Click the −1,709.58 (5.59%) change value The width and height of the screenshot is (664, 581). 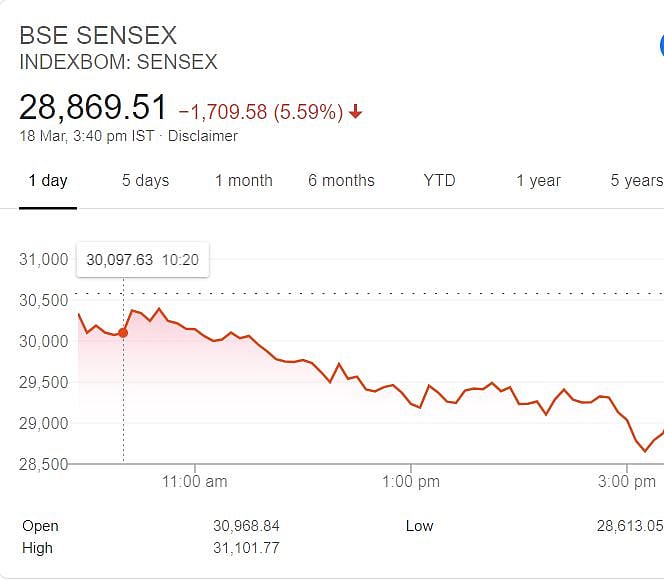[261, 111]
